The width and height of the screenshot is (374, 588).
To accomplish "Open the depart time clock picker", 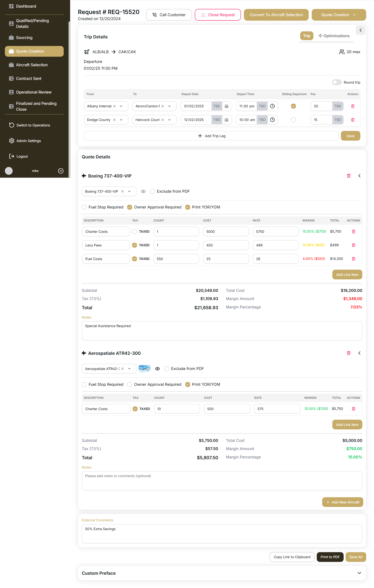I will click(273, 106).
